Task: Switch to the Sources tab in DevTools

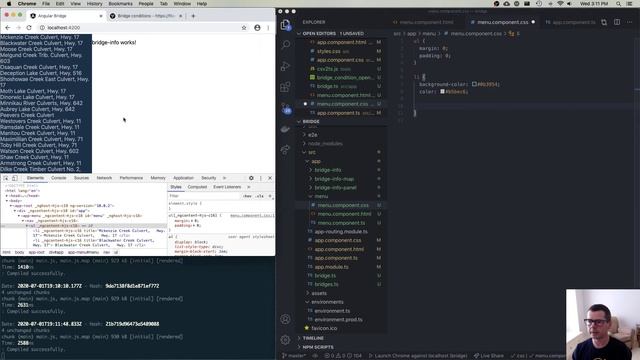Action: 81,178
